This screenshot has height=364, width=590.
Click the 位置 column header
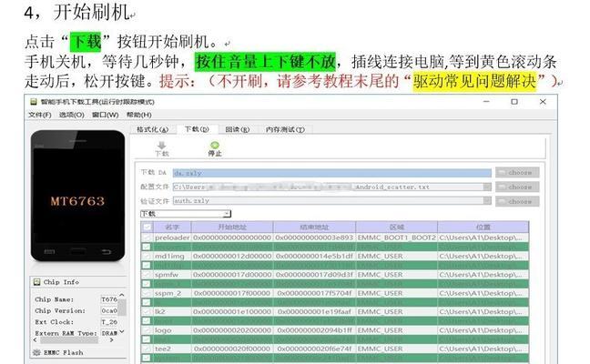tap(483, 227)
